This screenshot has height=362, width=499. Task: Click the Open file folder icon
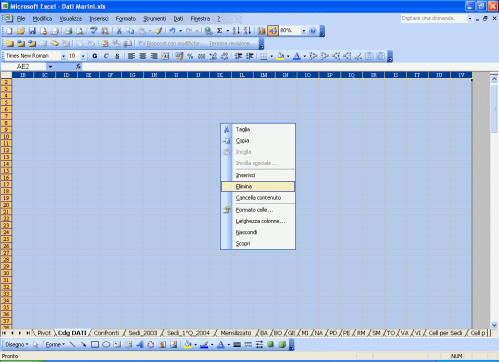21,31
